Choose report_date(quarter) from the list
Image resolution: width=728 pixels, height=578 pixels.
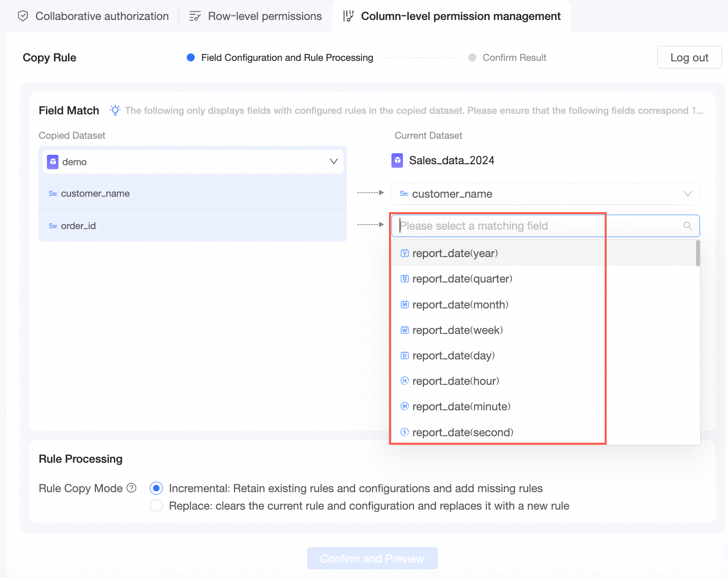(x=462, y=279)
